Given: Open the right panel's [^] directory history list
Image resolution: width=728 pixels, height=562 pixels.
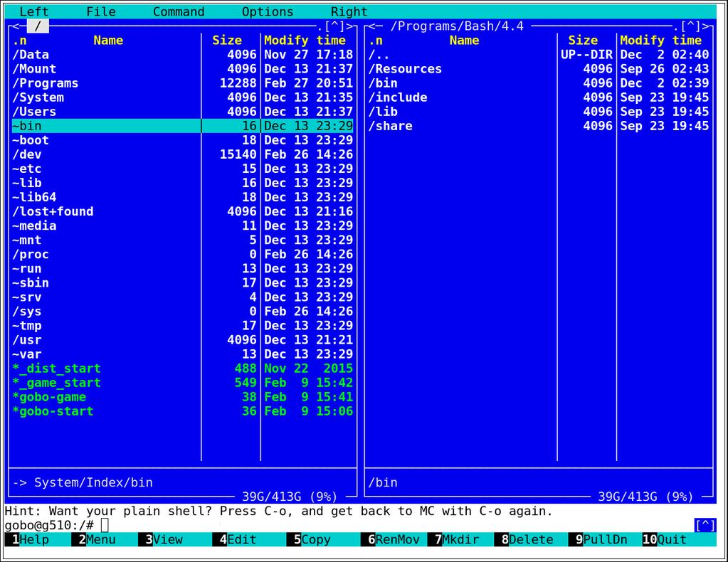Looking at the screenshot, I should [691, 26].
